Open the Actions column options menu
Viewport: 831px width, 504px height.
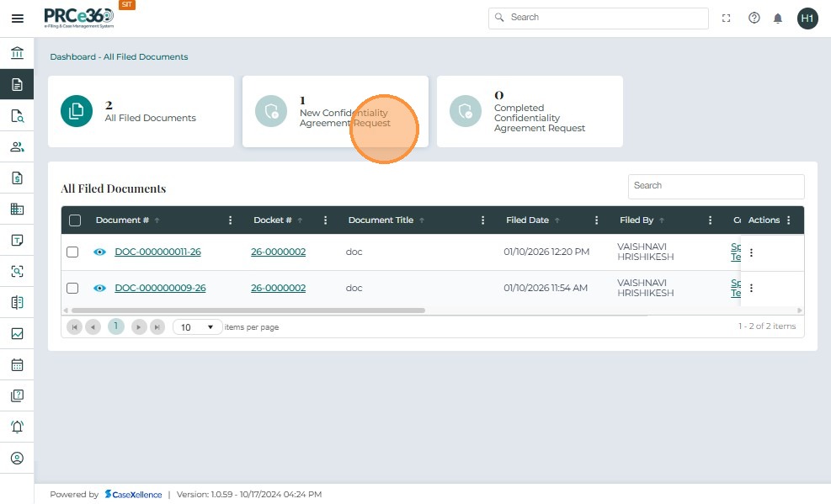pyautogui.click(x=789, y=220)
